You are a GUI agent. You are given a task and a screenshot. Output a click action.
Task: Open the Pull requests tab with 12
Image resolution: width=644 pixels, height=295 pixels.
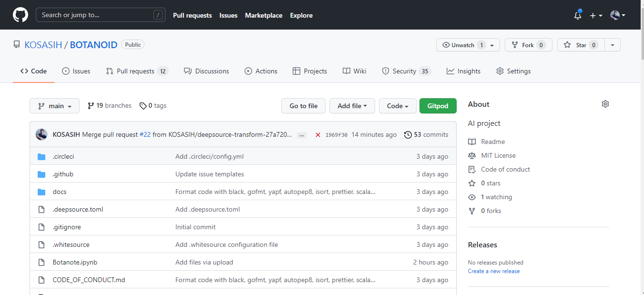click(137, 71)
